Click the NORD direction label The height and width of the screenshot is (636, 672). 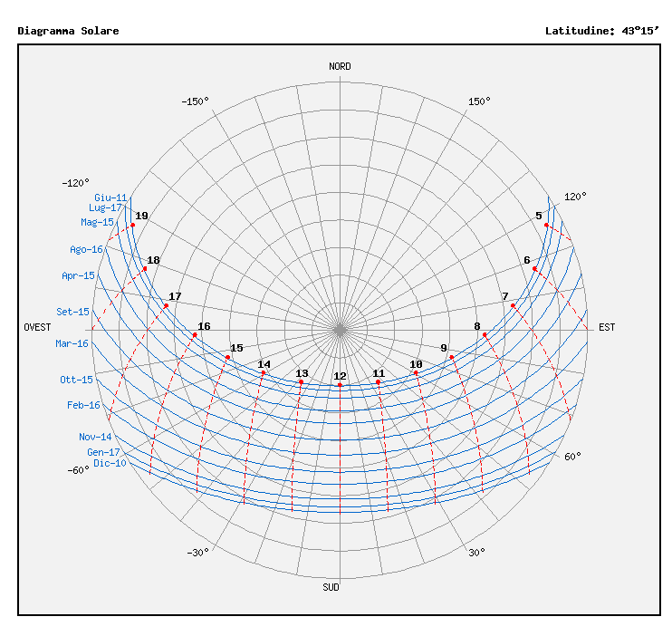(x=340, y=66)
